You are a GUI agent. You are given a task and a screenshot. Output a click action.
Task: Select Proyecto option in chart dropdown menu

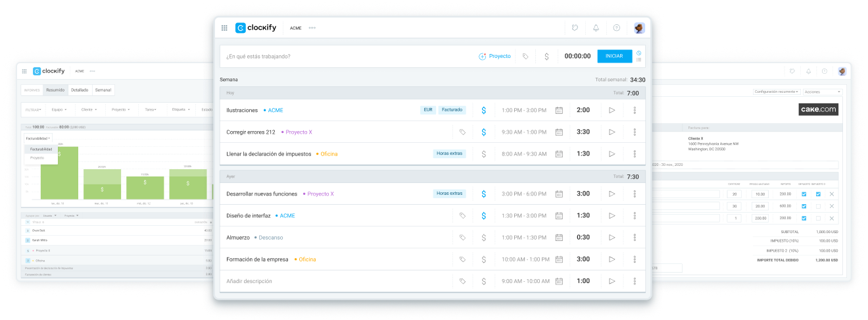coord(37,158)
